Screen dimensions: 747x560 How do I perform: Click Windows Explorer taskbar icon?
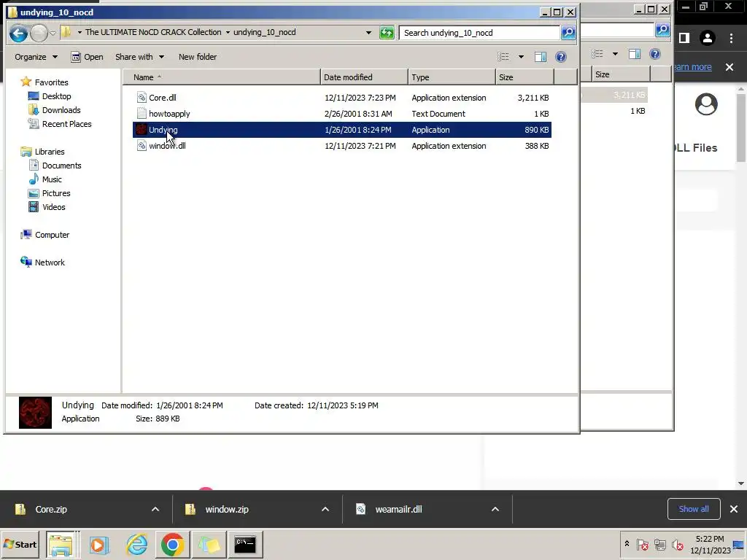tap(61, 544)
